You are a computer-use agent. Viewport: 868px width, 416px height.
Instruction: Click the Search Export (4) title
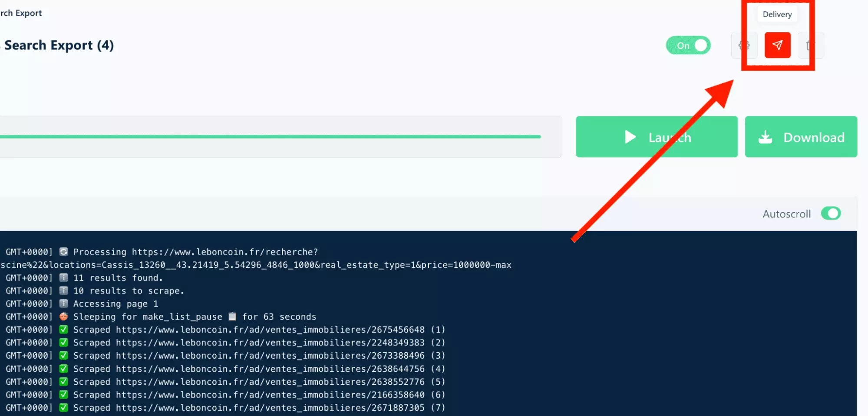(x=59, y=45)
